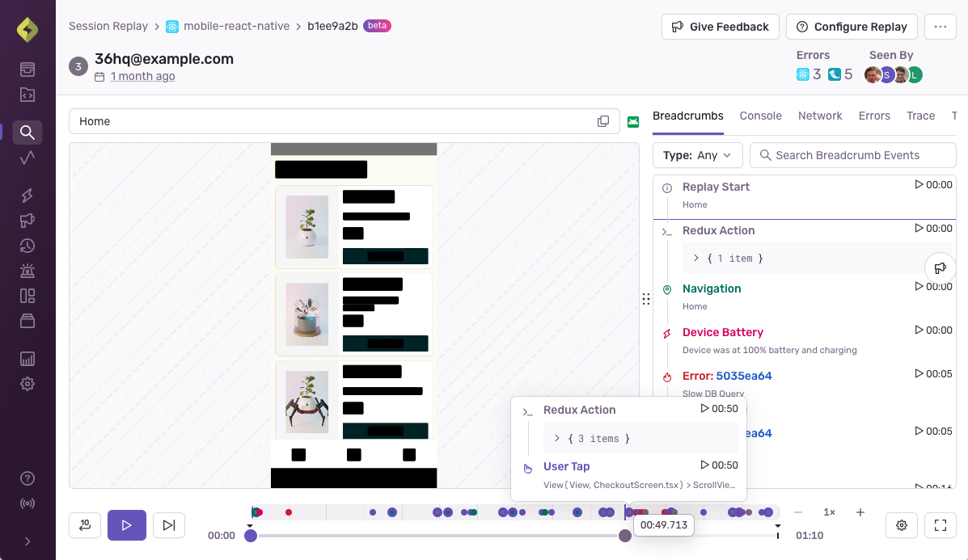Screen dimensions: 968x560
Task: Open the replay player settings gear
Action: tap(902, 525)
